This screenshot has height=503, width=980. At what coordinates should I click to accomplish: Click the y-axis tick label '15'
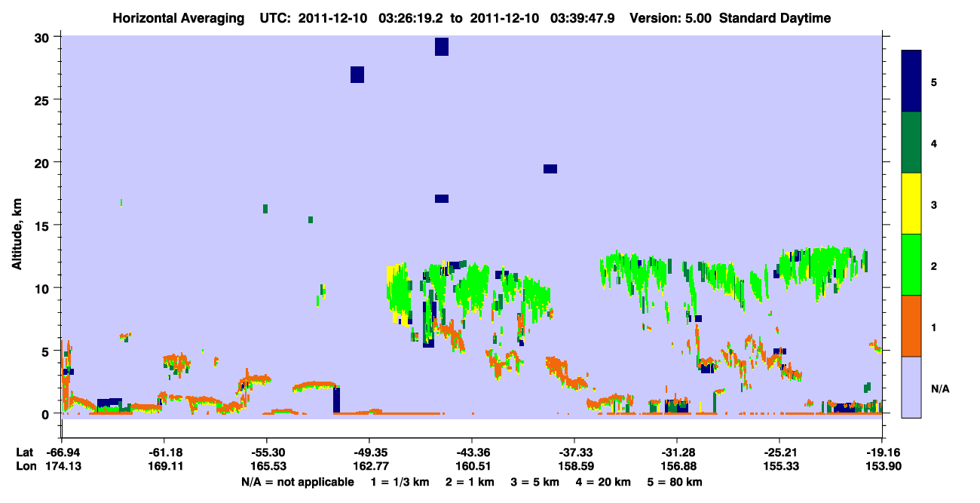(x=44, y=225)
